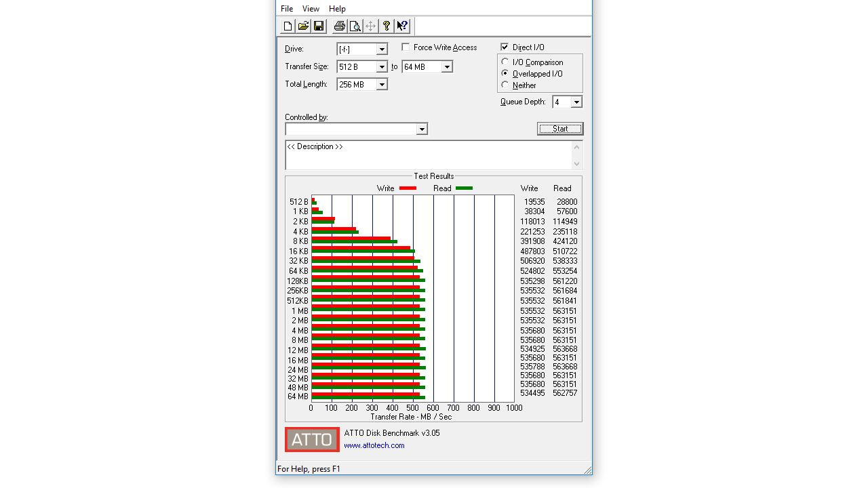
Task: Expand the Transfer Size 512 B dropdown
Action: (x=382, y=66)
